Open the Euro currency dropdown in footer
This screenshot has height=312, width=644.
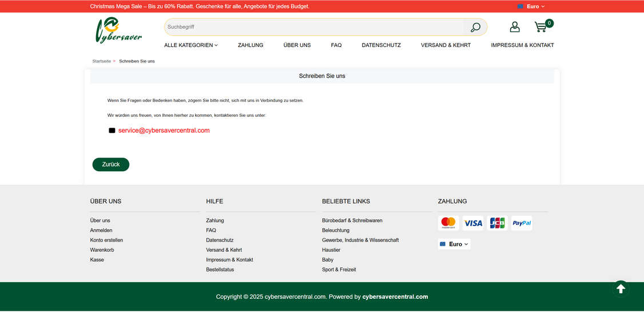tap(454, 244)
